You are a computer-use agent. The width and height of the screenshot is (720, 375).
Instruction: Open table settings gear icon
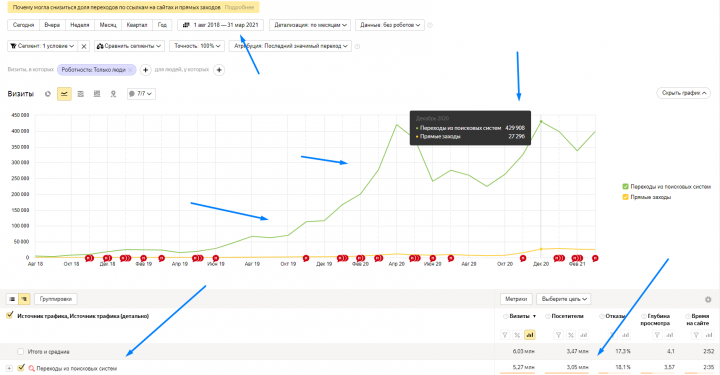[x=708, y=299]
